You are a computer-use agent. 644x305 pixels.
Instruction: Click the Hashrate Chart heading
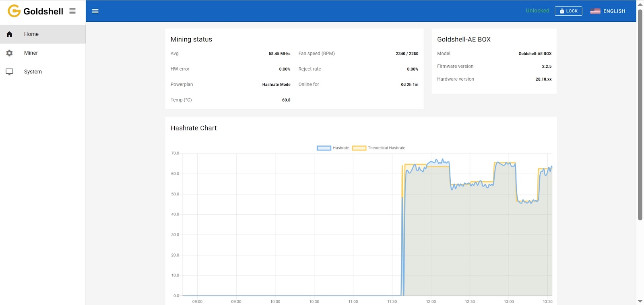tap(194, 128)
